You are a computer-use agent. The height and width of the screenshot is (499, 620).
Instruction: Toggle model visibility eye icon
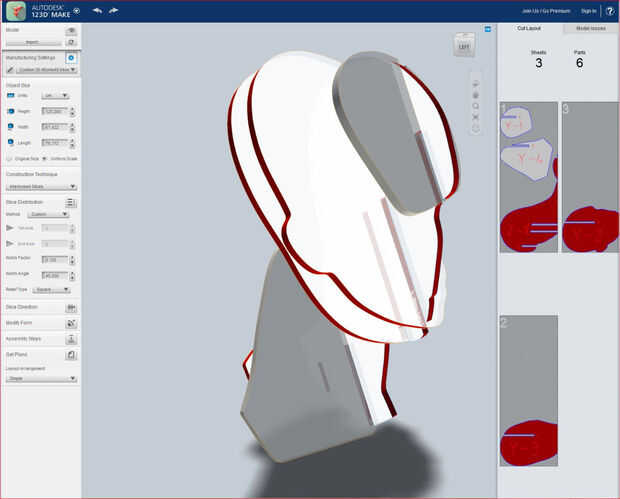click(71, 30)
